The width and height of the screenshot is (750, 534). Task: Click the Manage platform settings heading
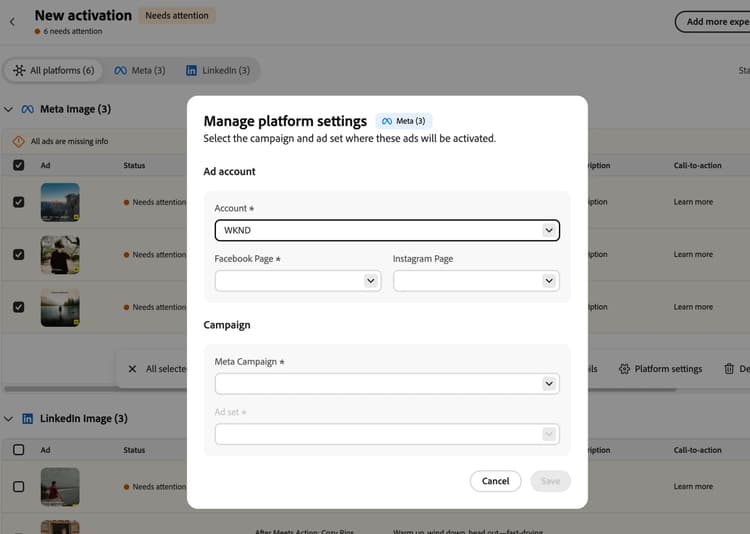point(285,121)
